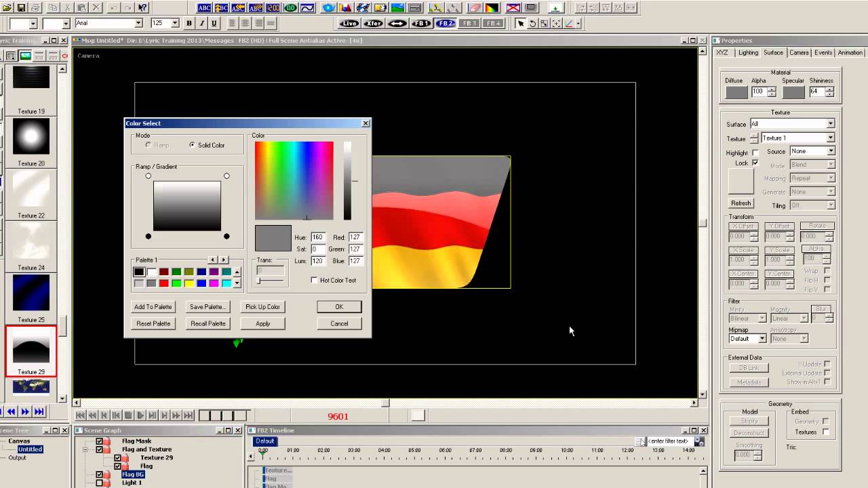
Task: Click the Refresh button in Texture section
Action: pyautogui.click(x=741, y=203)
